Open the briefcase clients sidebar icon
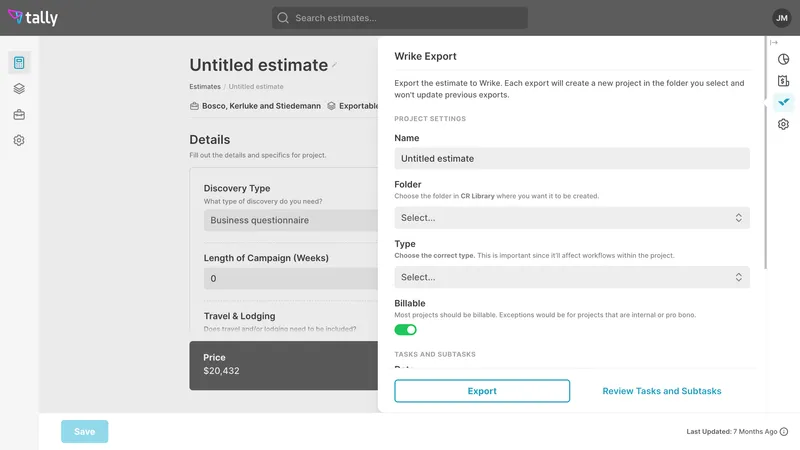Screen dimensions: 800x450 (x=19, y=115)
